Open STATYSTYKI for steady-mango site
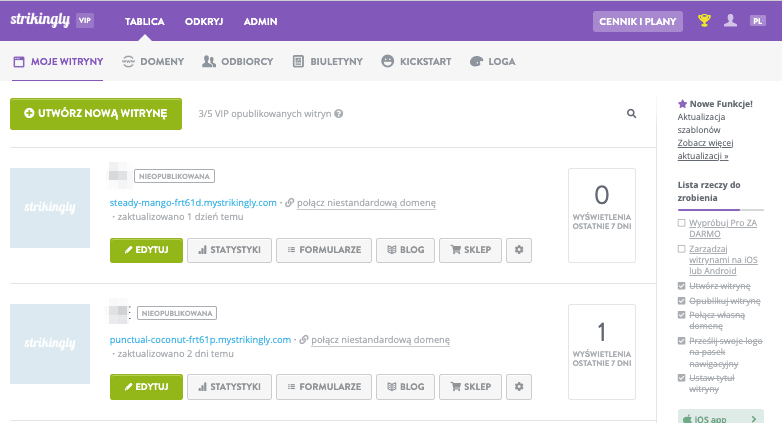Screen dimensions: 782x423 (x=229, y=250)
